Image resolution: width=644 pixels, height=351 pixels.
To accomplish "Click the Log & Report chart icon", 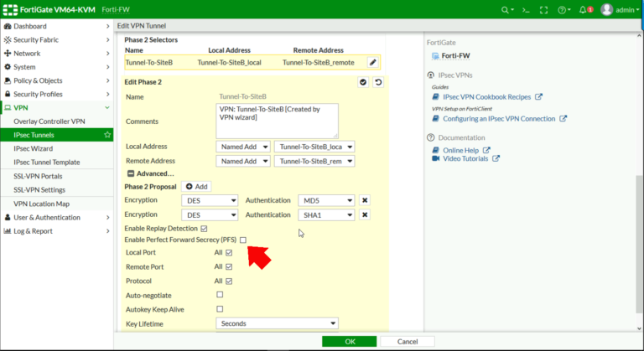I will 8,231.
